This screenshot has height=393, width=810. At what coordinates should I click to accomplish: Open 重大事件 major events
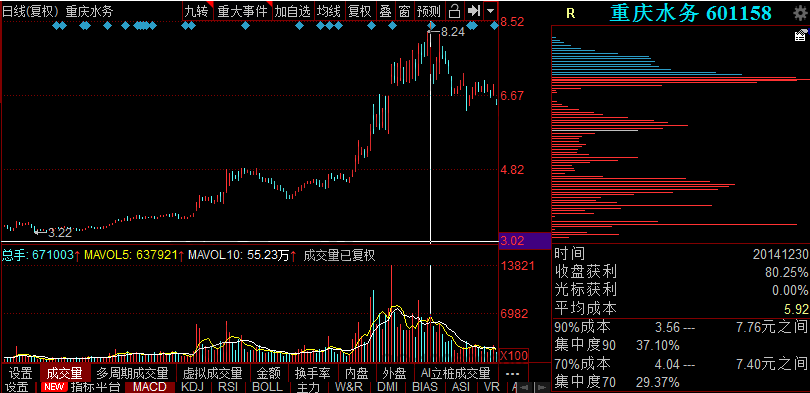tap(243, 10)
